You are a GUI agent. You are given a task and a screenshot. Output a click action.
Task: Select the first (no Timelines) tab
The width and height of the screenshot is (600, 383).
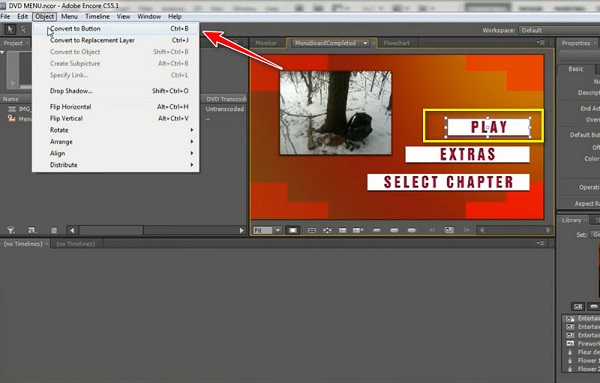point(23,244)
